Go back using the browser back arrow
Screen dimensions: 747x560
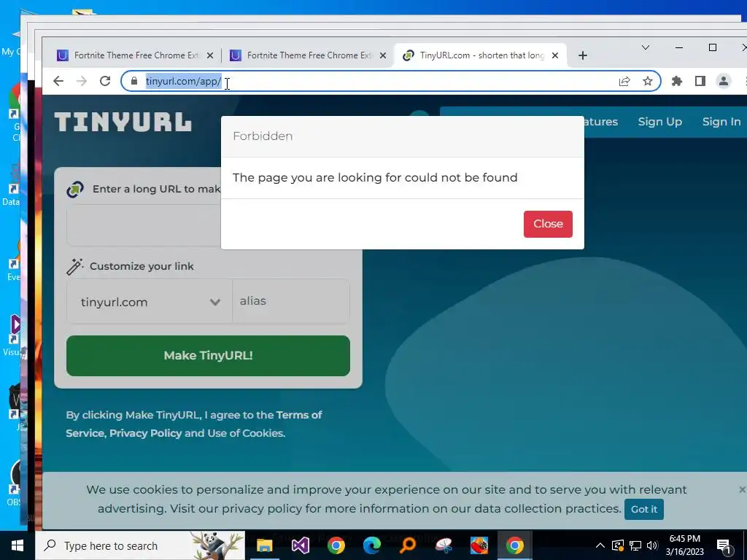tap(58, 81)
